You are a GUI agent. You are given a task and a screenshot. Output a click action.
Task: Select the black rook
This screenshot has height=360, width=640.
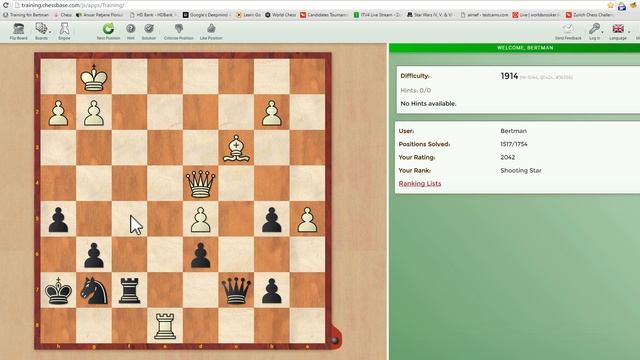129,290
